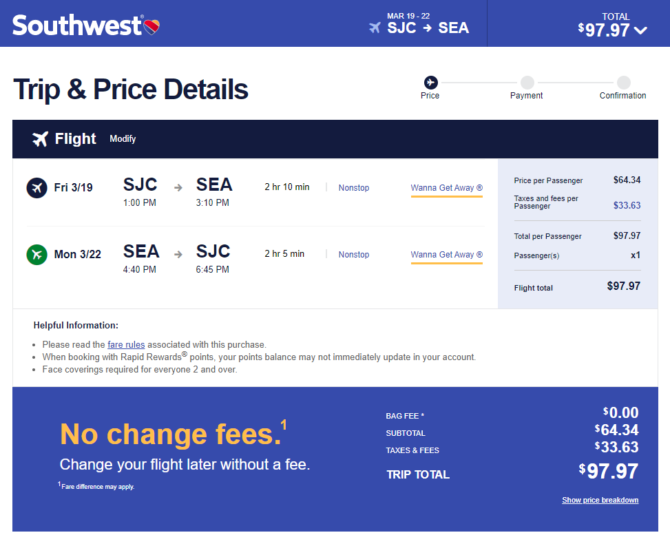
Task: Click the Price step airplane icon
Action: click(x=430, y=82)
